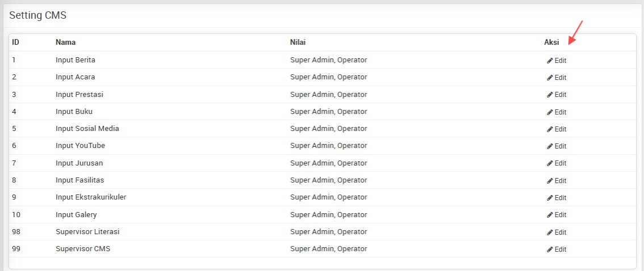Click the ID column header
Viewport: 644px width, 271px height.
point(15,42)
